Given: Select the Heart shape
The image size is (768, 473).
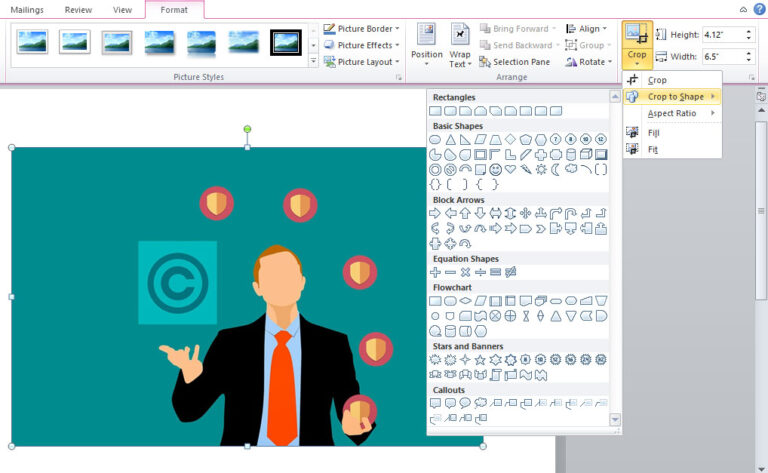Looking at the screenshot, I should click(x=510, y=169).
